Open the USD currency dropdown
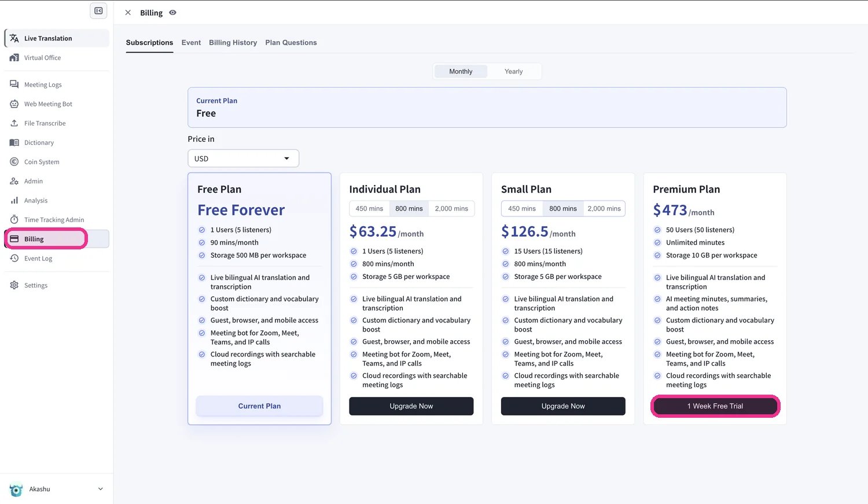This screenshot has height=504, width=868. pyautogui.click(x=243, y=159)
